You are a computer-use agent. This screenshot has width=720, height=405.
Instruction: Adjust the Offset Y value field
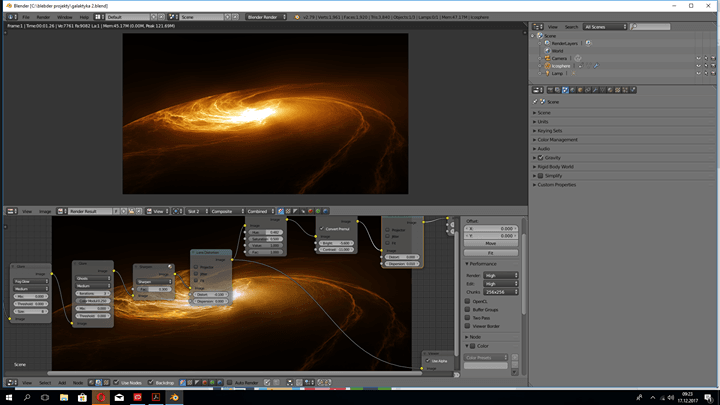point(491,236)
